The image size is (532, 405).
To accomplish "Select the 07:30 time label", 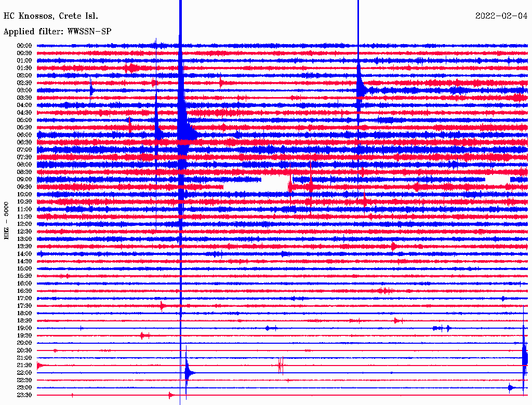I will coord(24,157).
